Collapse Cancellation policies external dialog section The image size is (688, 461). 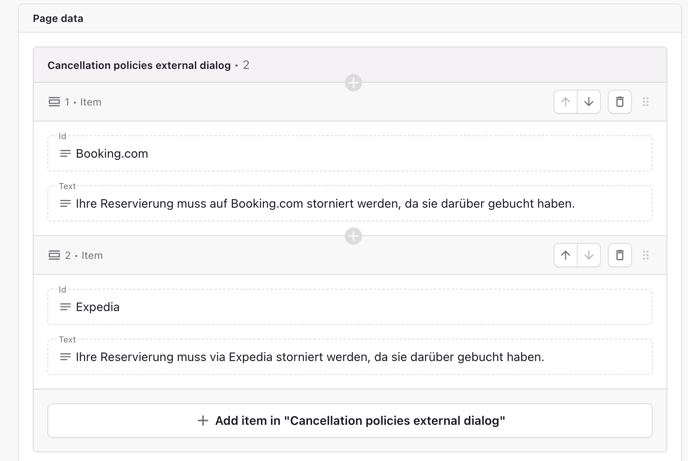(350, 65)
